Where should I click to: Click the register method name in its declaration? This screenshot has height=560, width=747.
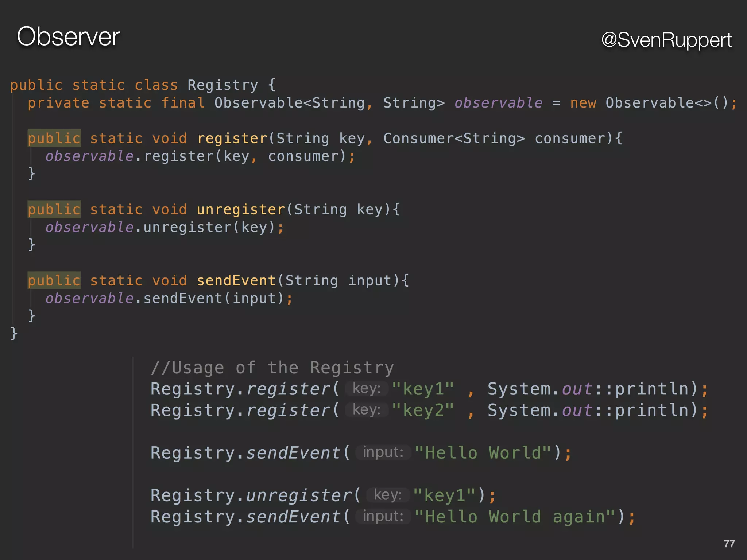click(x=232, y=138)
